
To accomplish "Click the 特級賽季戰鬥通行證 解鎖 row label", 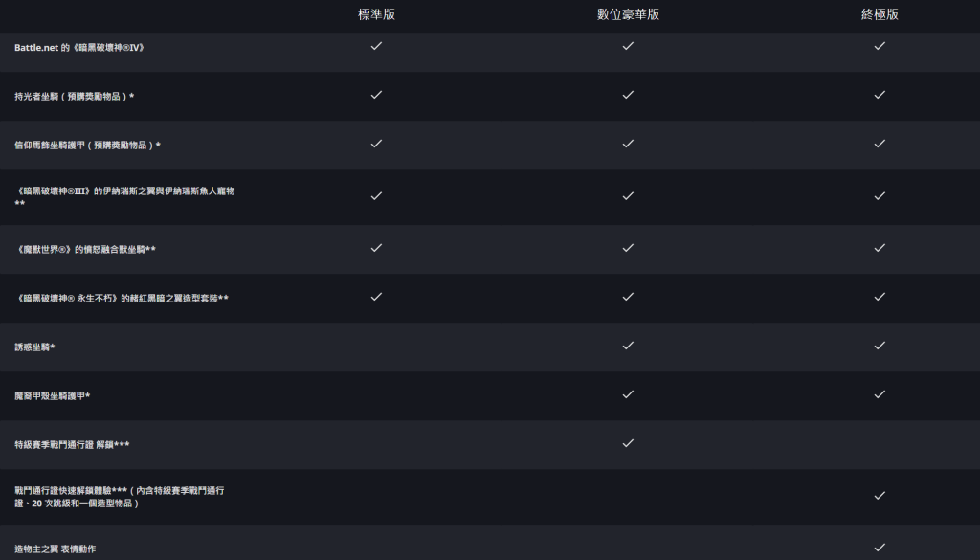I will (72, 445).
